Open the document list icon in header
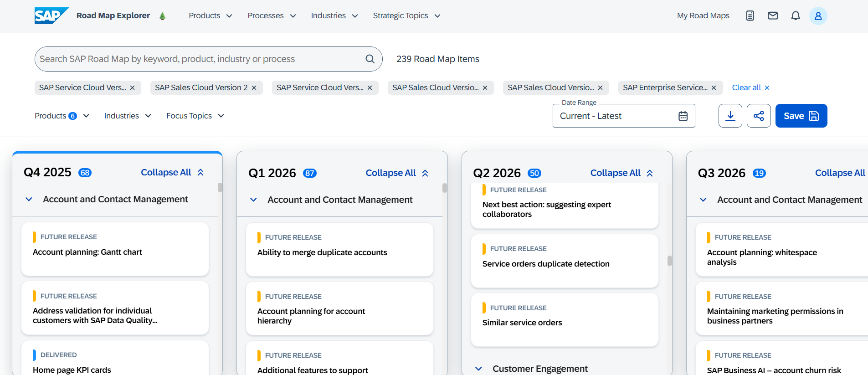This screenshot has width=868, height=375. [x=750, y=16]
